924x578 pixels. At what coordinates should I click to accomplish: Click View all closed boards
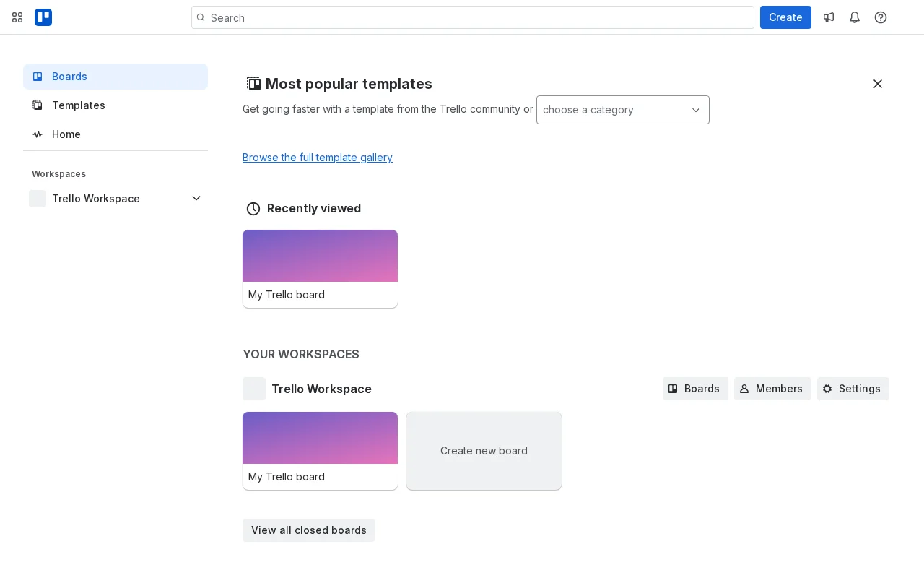[x=308, y=530]
